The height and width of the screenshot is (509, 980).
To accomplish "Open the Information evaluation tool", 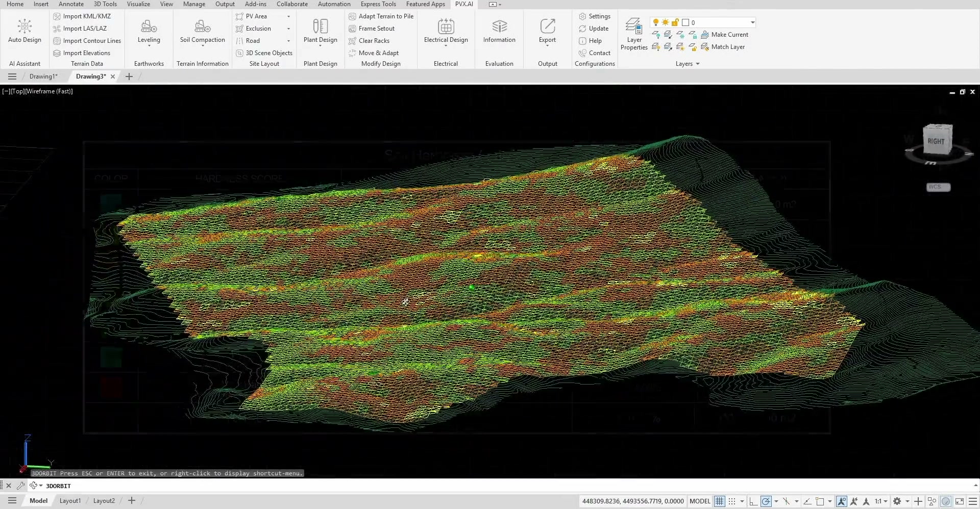I will click(x=499, y=31).
